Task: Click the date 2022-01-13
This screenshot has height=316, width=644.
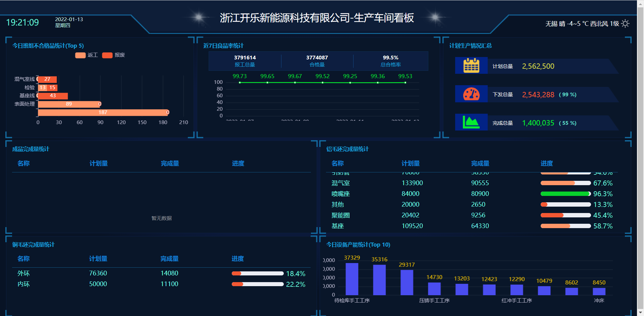Action: coord(69,19)
